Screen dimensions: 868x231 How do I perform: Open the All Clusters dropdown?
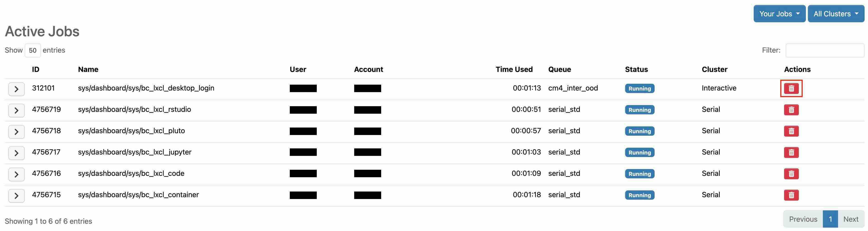coord(836,14)
